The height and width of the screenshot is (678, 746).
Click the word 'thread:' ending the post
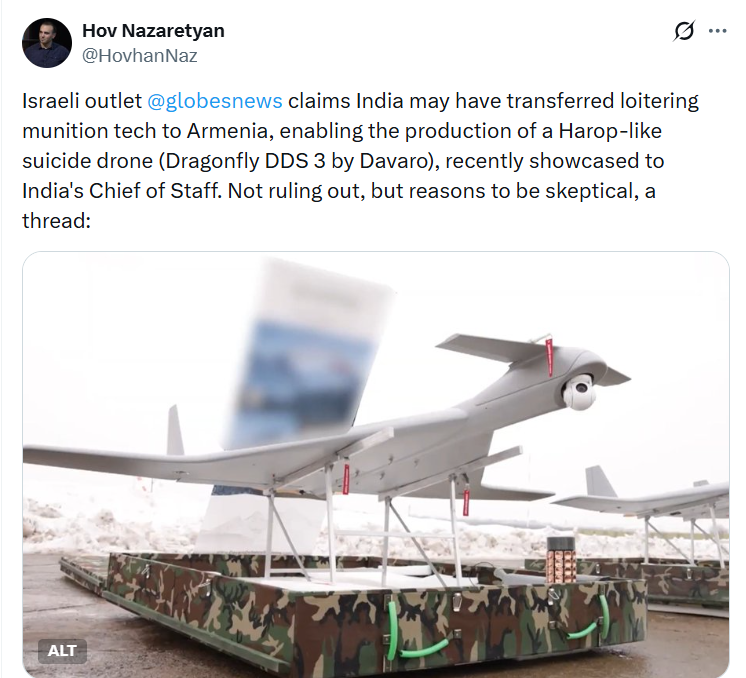(x=56, y=221)
